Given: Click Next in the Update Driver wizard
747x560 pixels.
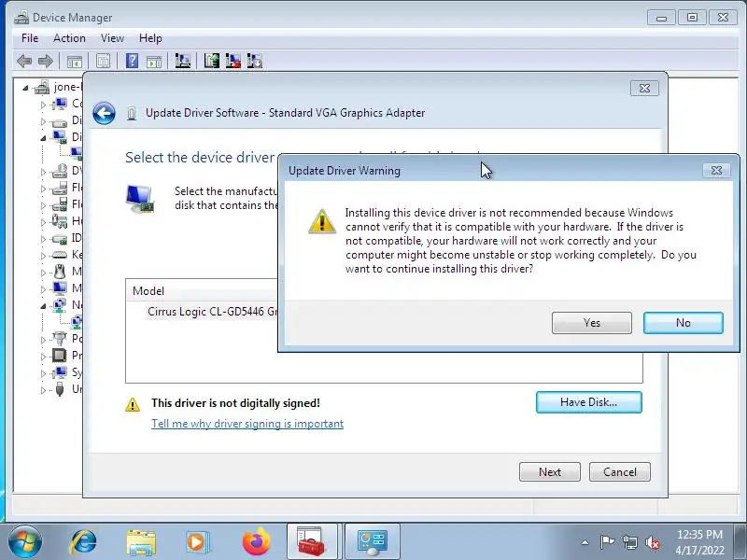Looking at the screenshot, I should point(550,472).
